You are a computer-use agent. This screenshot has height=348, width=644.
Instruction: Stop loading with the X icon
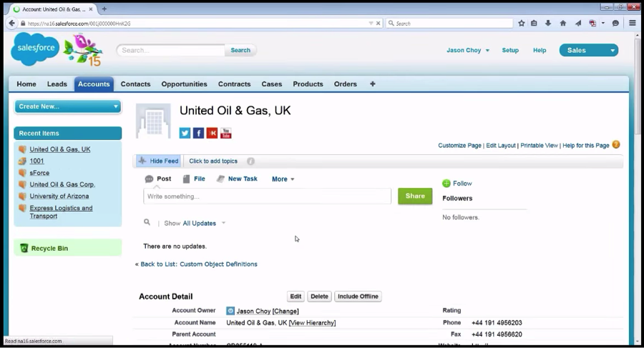point(379,24)
